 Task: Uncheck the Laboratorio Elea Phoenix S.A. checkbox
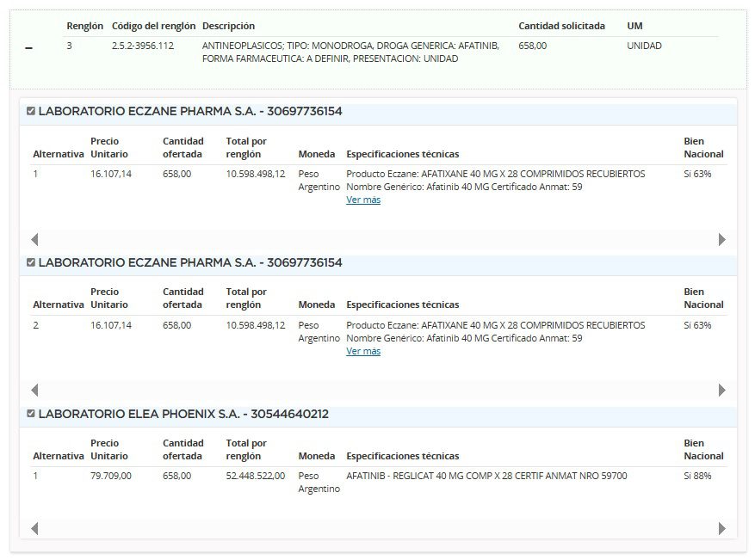point(31,414)
